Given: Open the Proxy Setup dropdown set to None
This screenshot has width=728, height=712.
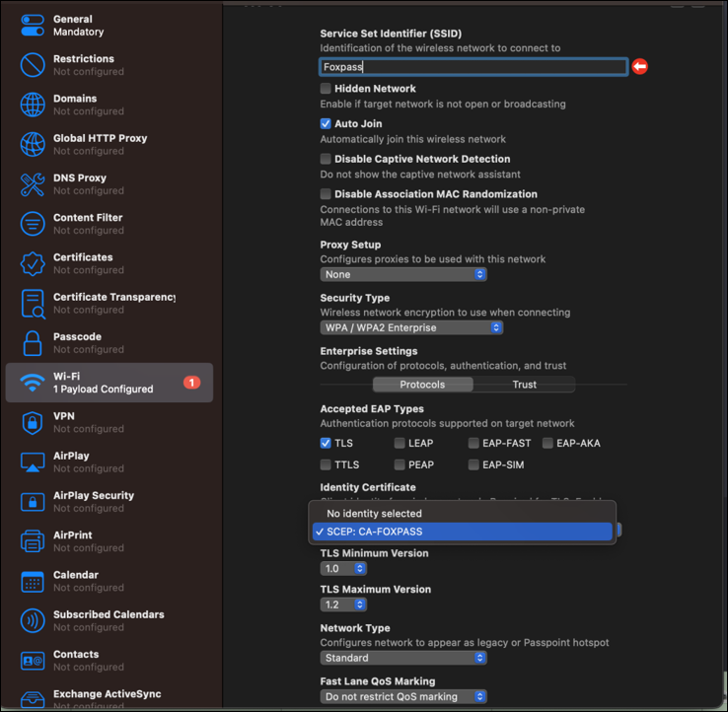Looking at the screenshot, I should (403, 274).
